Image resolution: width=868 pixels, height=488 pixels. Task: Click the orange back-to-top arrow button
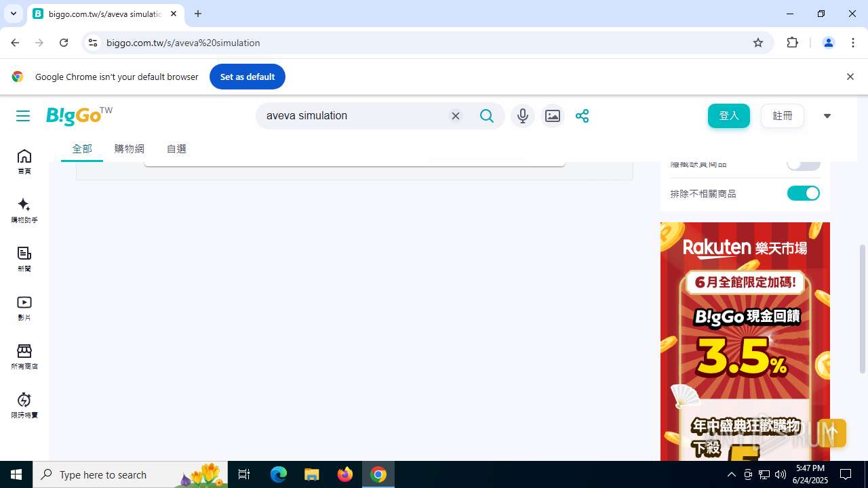[832, 432]
